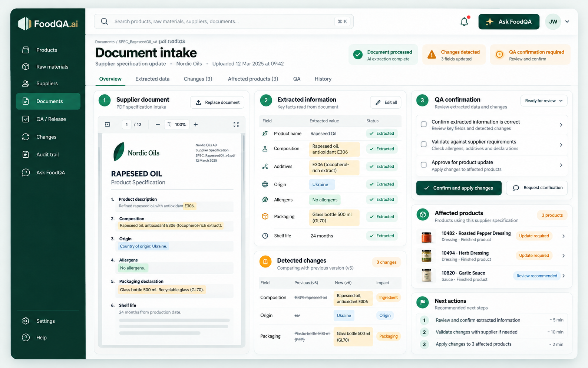This screenshot has height=368, width=588.
Task: Open Affected products (3) tab
Action: coord(253,79)
